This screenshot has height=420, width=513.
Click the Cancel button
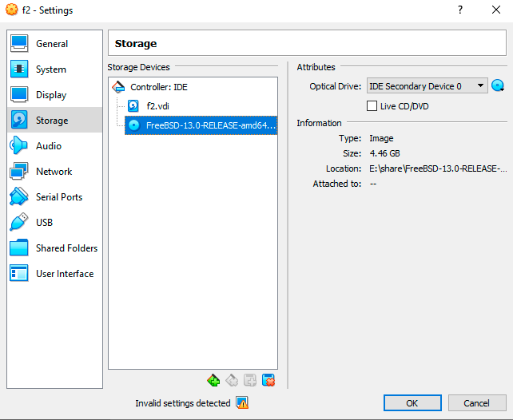(477, 403)
